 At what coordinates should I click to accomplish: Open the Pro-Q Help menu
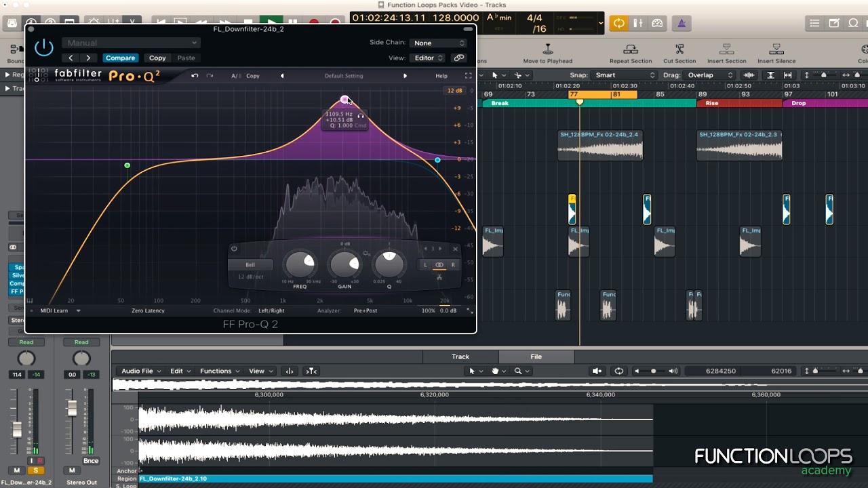tap(441, 76)
